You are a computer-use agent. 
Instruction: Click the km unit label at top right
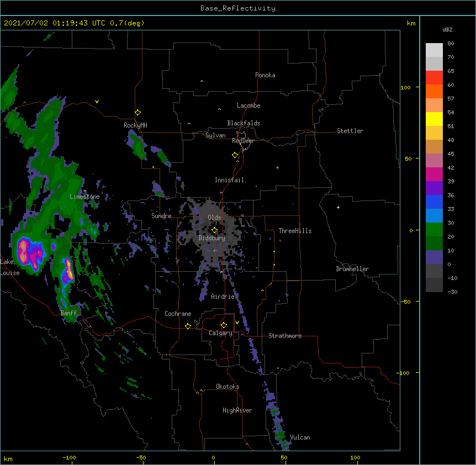[411, 23]
